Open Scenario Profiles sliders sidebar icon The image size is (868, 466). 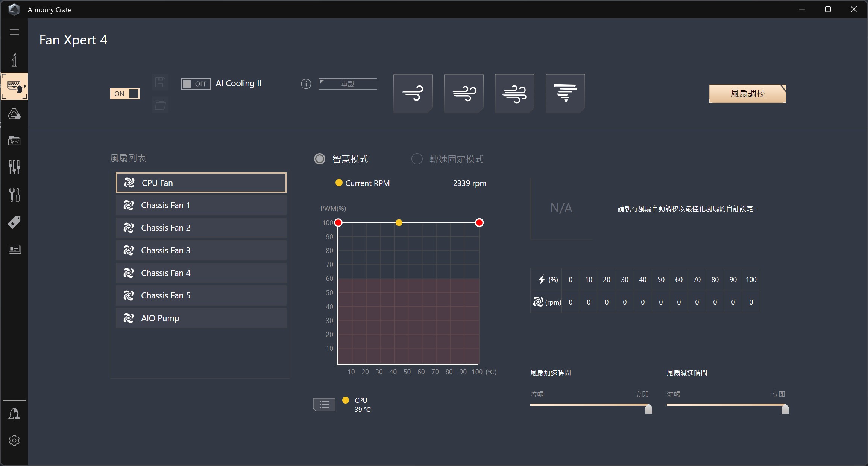click(x=14, y=167)
